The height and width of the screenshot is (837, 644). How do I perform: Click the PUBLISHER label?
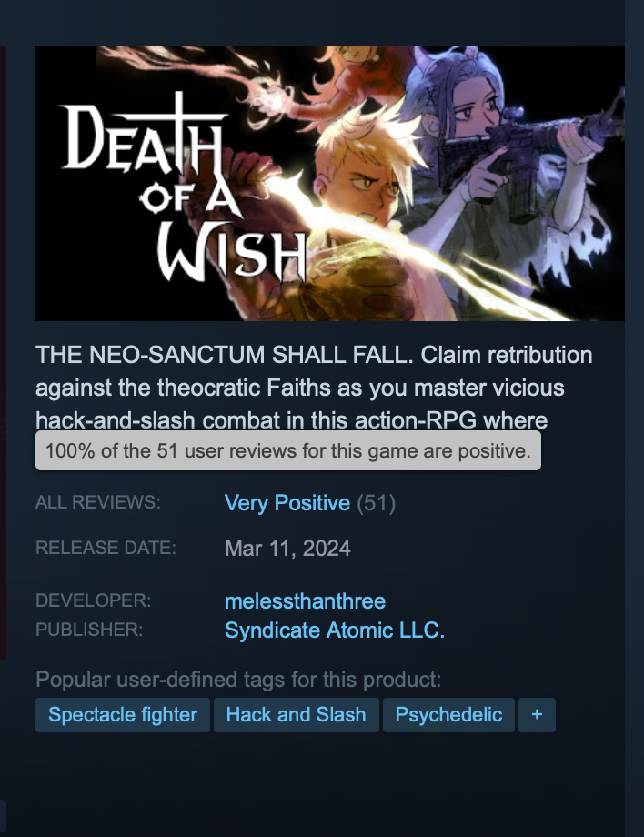pyautogui.click(x=89, y=630)
